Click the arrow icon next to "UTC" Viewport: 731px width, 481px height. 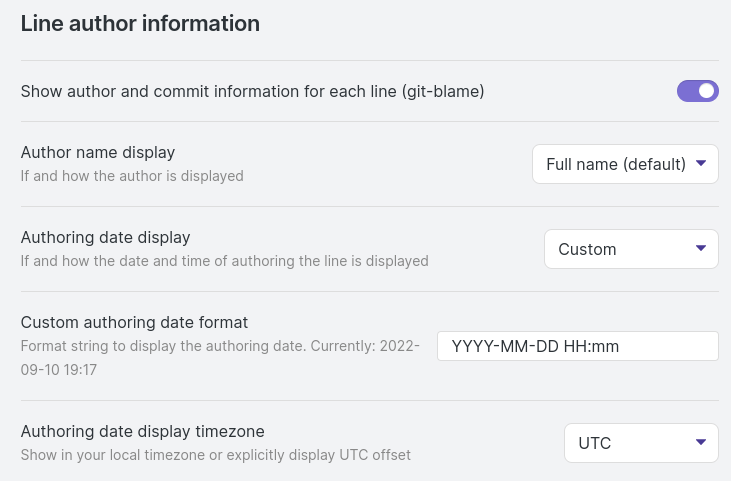(x=701, y=442)
